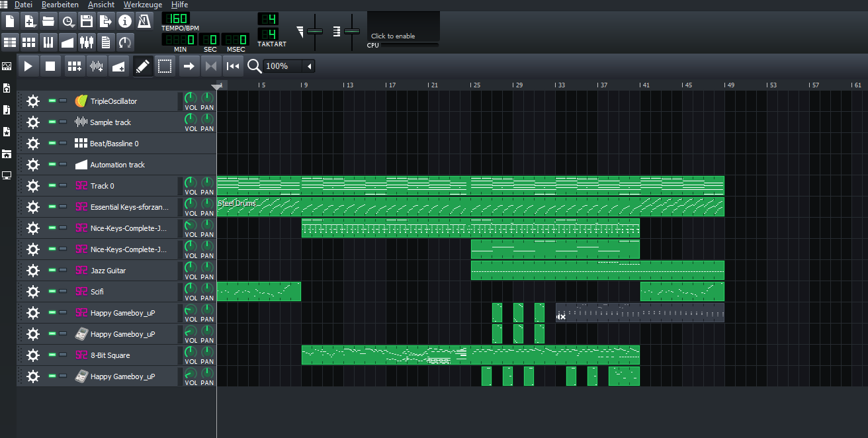This screenshot has height=438, width=868.
Task: Mute the 8-Bit Square track
Action: [52, 355]
